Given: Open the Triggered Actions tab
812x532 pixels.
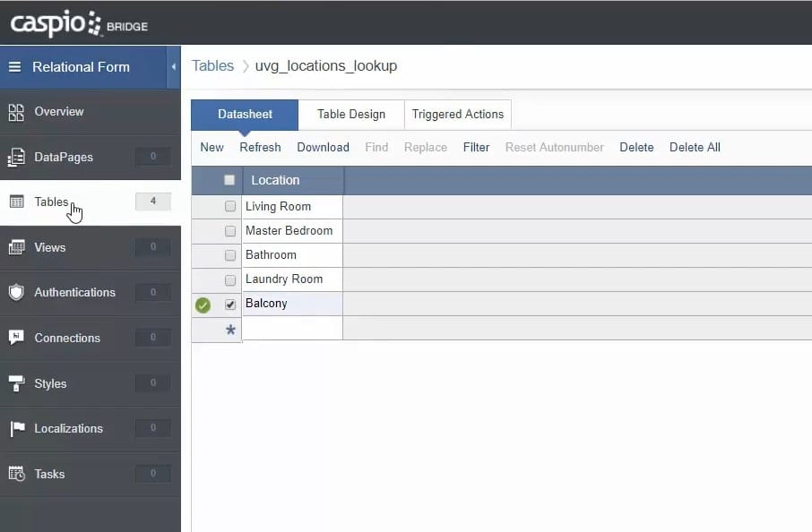Looking at the screenshot, I should tap(457, 115).
